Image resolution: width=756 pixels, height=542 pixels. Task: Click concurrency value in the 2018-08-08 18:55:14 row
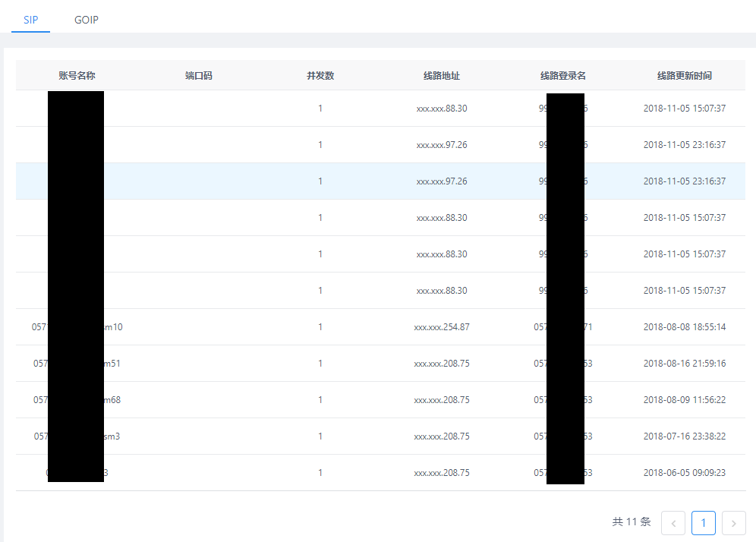click(320, 327)
